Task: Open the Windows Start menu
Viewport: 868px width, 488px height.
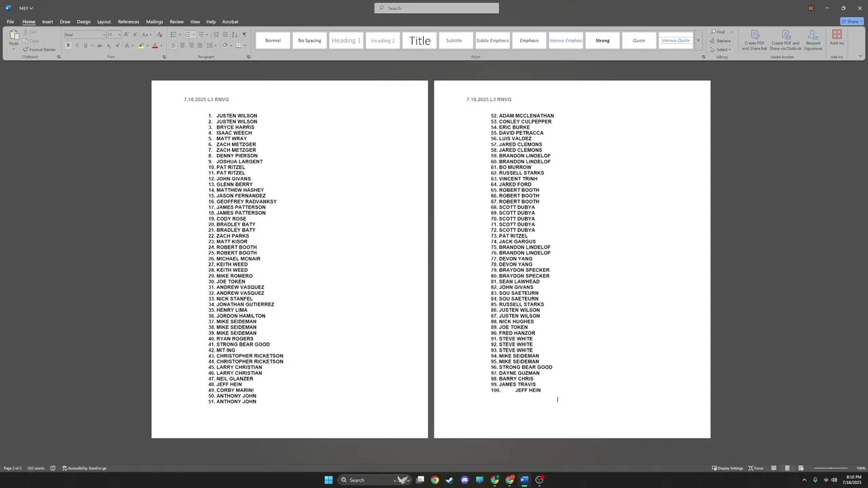Action: point(328,480)
